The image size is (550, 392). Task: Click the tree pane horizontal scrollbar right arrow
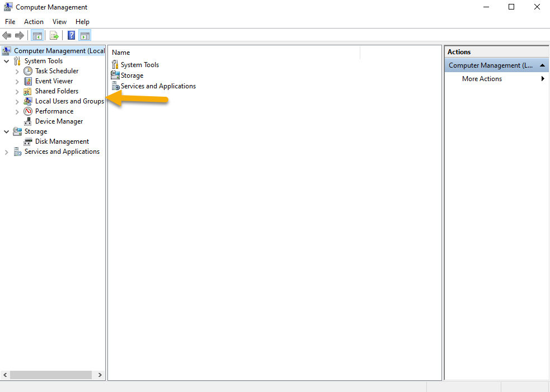(100, 375)
